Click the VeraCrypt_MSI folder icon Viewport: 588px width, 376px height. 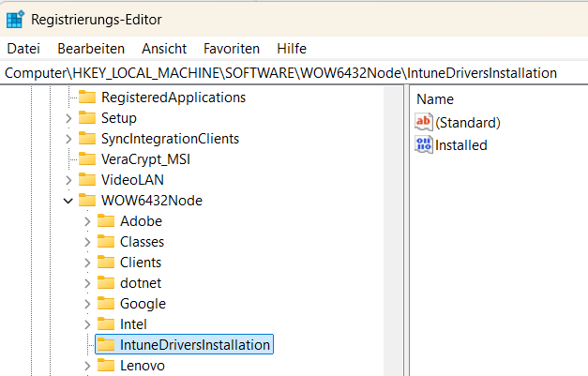pyautogui.click(x=87, y=158)
